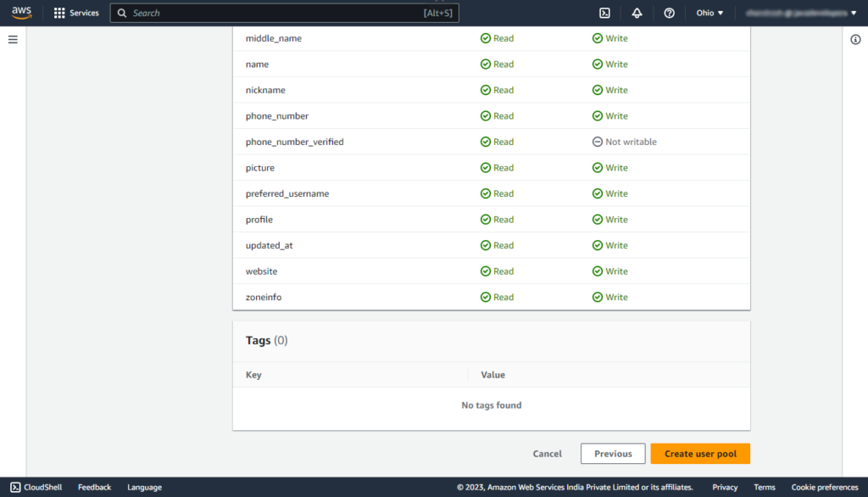Go back using the Previous button
Viewport: 868px width, 497px height.
click(613, 454)
